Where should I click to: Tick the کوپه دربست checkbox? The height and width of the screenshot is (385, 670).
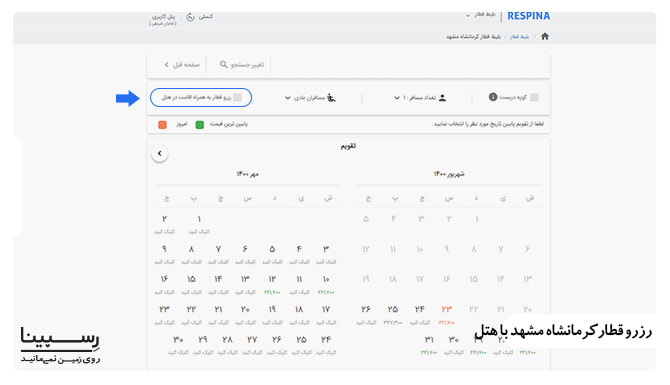[x=534, y=97]
